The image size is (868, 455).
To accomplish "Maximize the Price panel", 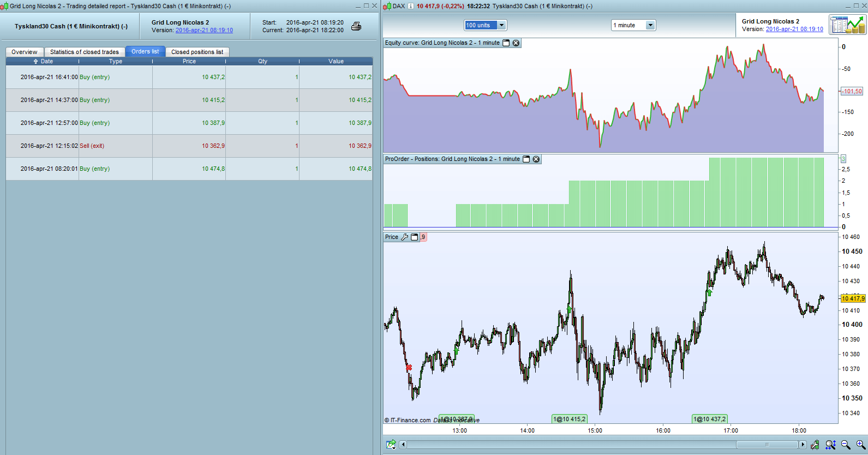I will (x=414, y=237).
